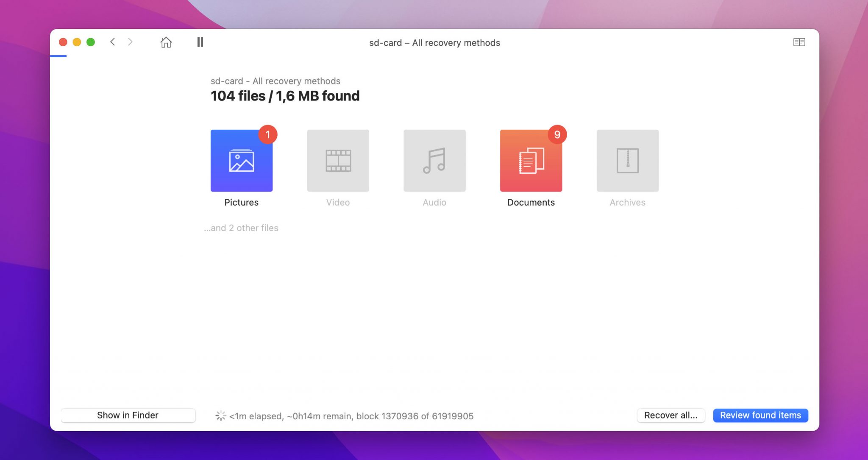Minimize the window with the yellow button
868x460 pixels.
[77, 42]
